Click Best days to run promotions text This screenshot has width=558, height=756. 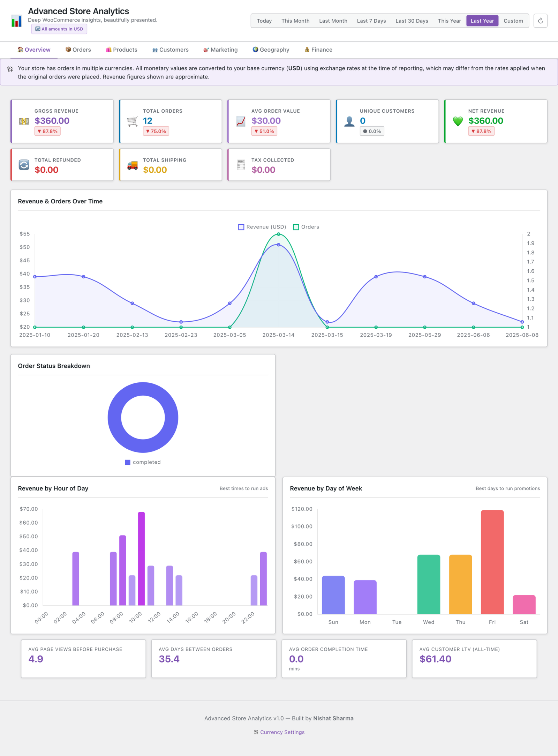pos(508,488)
